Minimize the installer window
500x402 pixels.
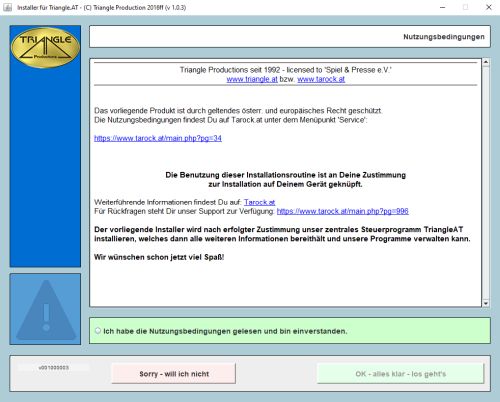tap(443, 7)
